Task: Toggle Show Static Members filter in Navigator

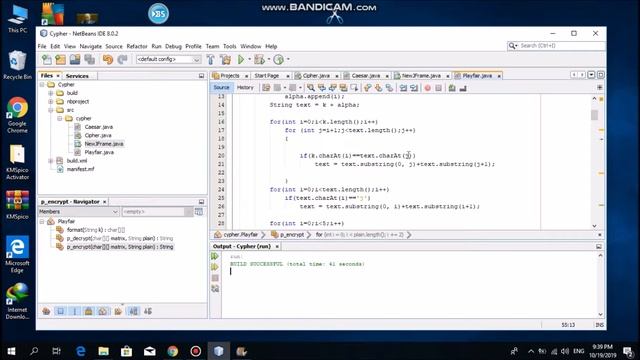Action: coord(75,311)
